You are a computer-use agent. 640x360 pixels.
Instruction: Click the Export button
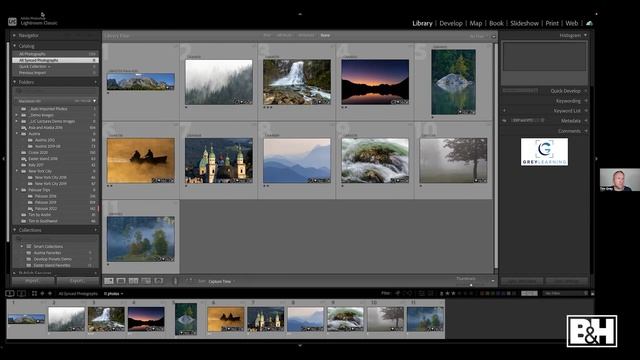[x=78, y=281]
